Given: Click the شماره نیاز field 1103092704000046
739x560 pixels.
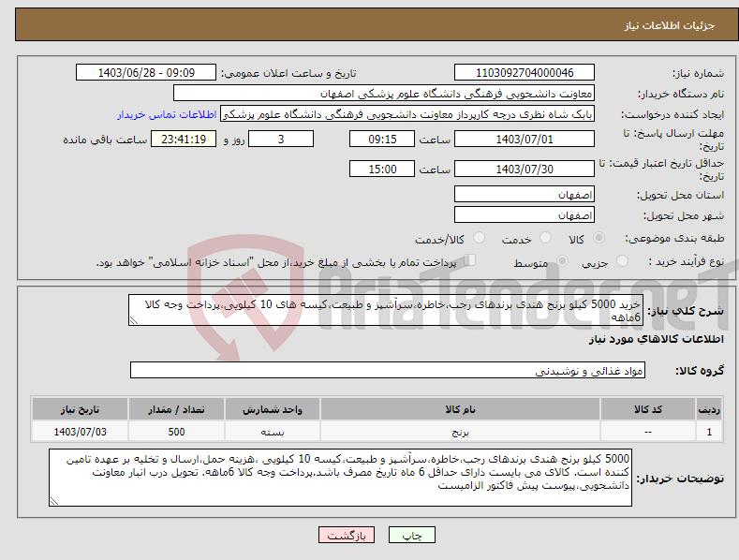Looking at the screenshot, I should point(525,73).
